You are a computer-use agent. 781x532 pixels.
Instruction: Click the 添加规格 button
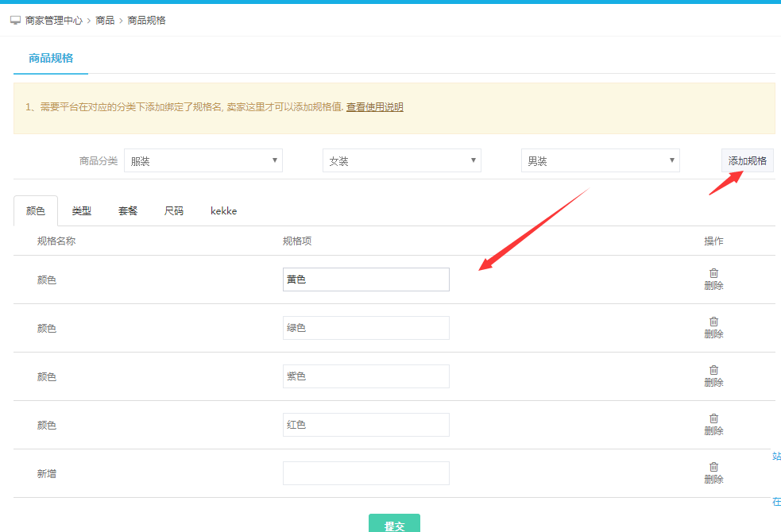(x=747, y=160)
